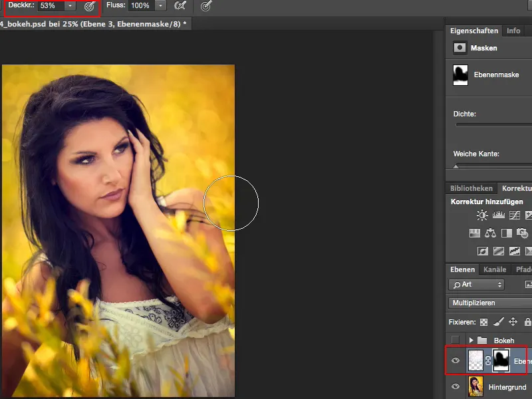Viewport: 532px width, 399px height.
Task: Hide the Ebene 3 layer via eye icon
Action: coord(456,361)
